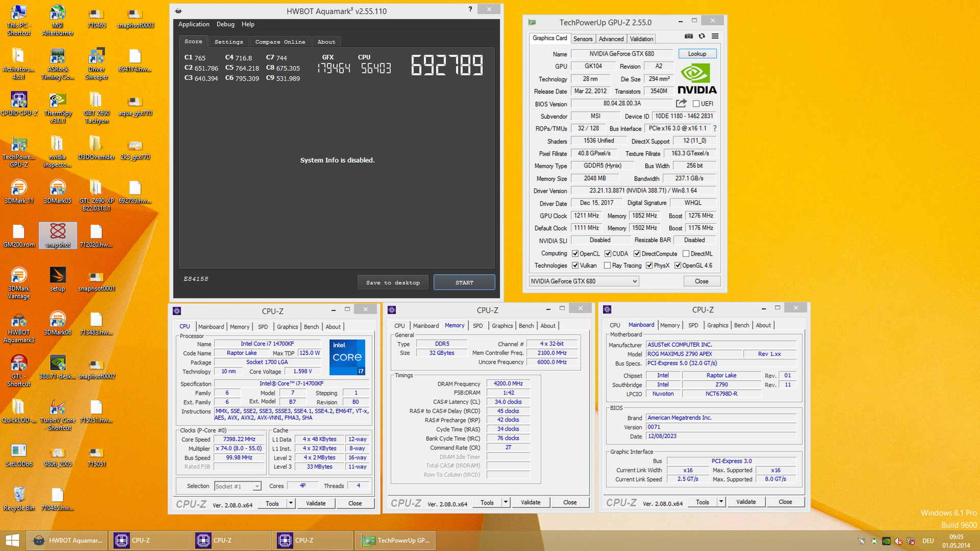Click Bus Interface question mark in GPU-Z

point(715,129)
